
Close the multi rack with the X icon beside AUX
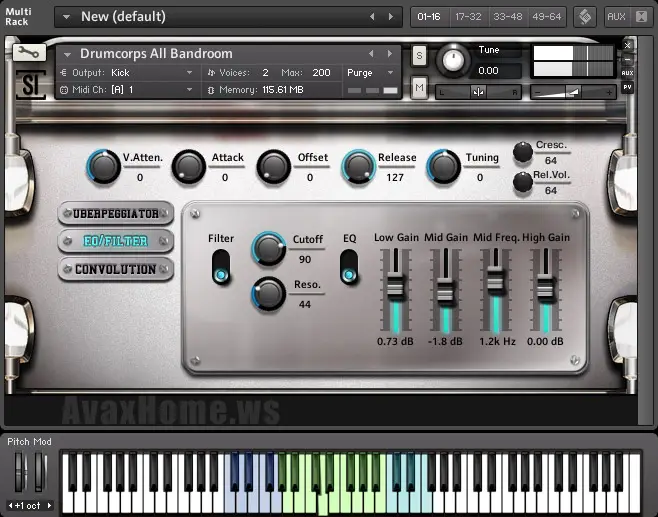[641, 17]
